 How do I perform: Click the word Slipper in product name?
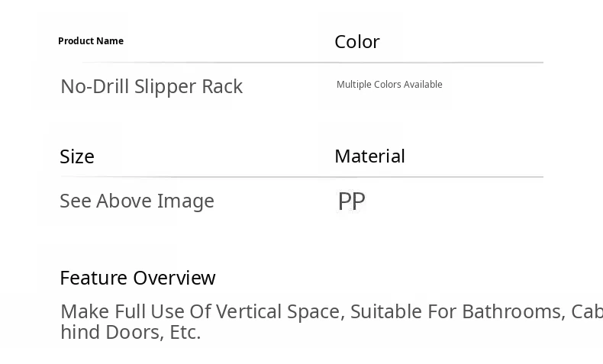coord(166,86)
